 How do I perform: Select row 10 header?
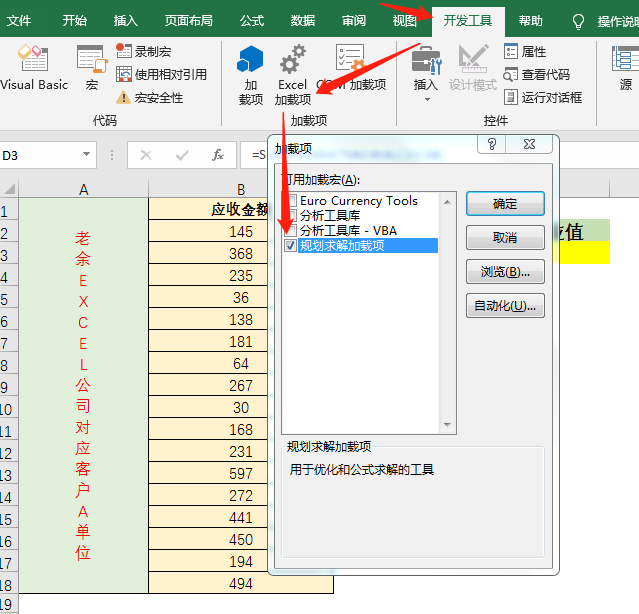9,409
